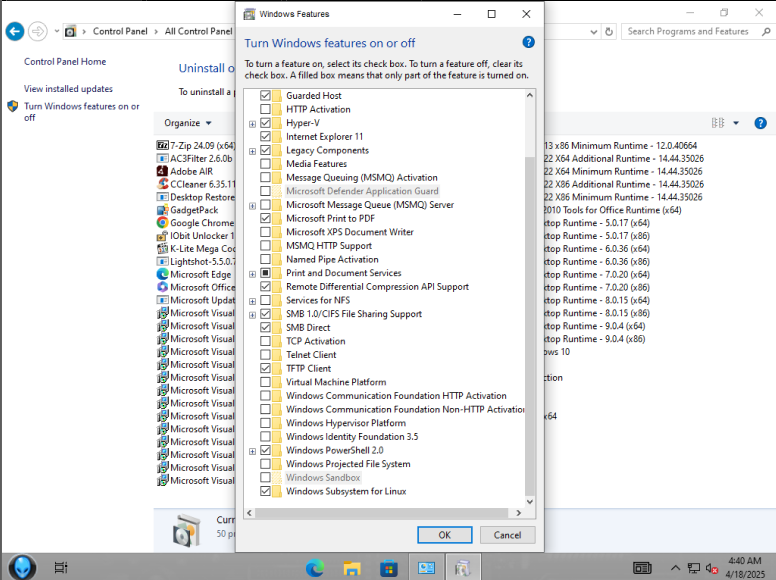Click the Search Programs and Features field
776x580 pixels.
pos(688,31)
